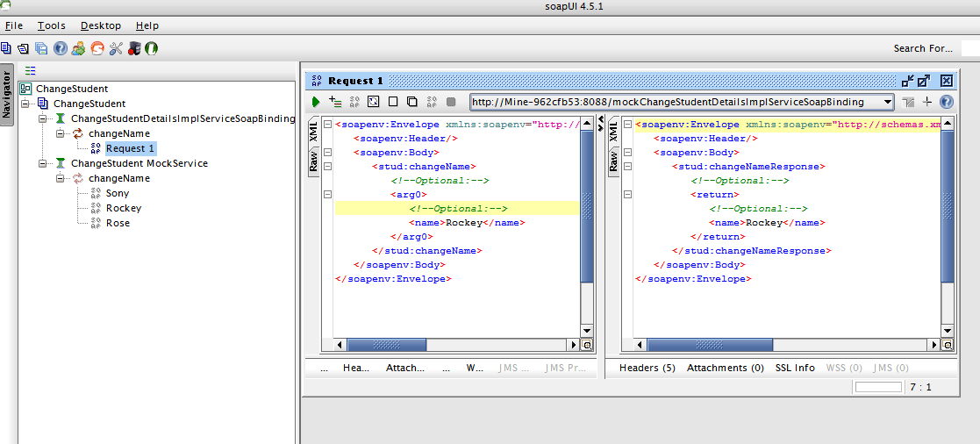Switch response editor to Raw view

click(612, 161)
